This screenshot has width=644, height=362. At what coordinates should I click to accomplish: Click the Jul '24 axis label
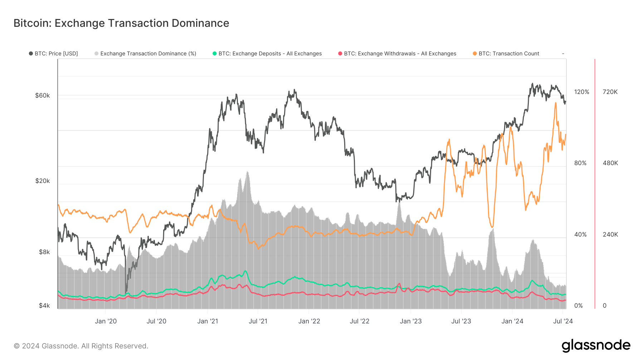562,321
